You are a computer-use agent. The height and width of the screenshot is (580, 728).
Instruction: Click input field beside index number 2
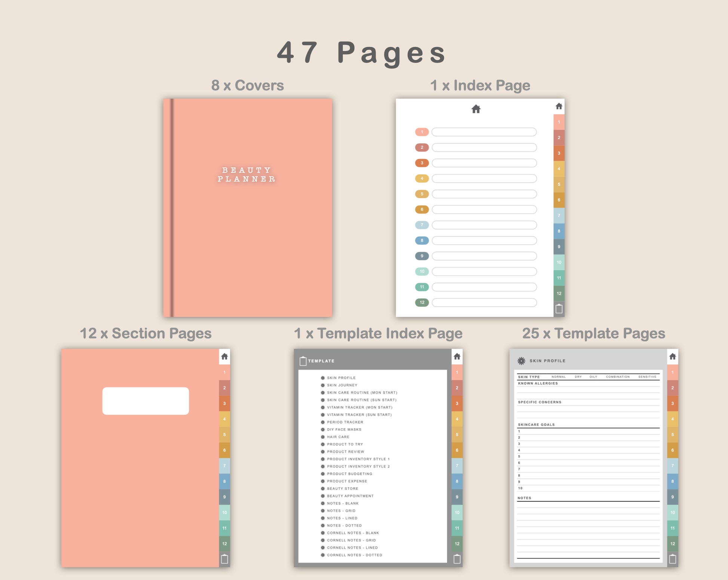(484, 147)
